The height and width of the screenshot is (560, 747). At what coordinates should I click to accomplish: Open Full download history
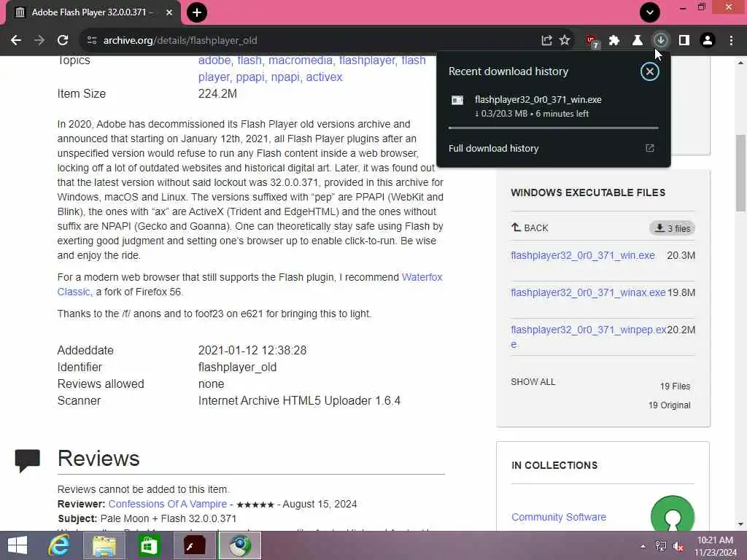coord(494,148)
